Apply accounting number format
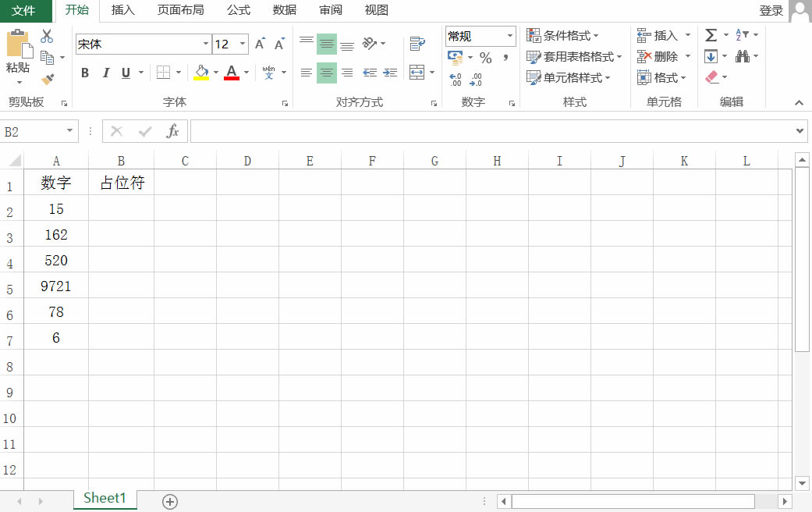This screenshot has width=812, height=512. tap(456, 57)
